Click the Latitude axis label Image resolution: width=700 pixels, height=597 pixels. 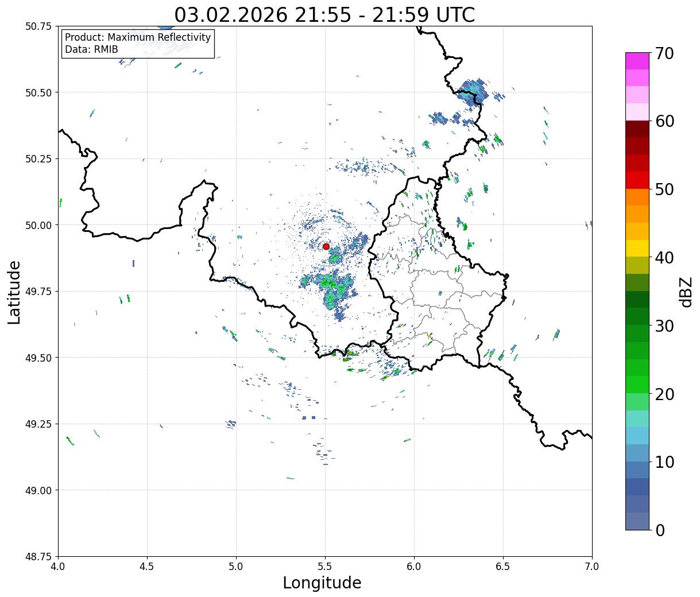point(14,292)
